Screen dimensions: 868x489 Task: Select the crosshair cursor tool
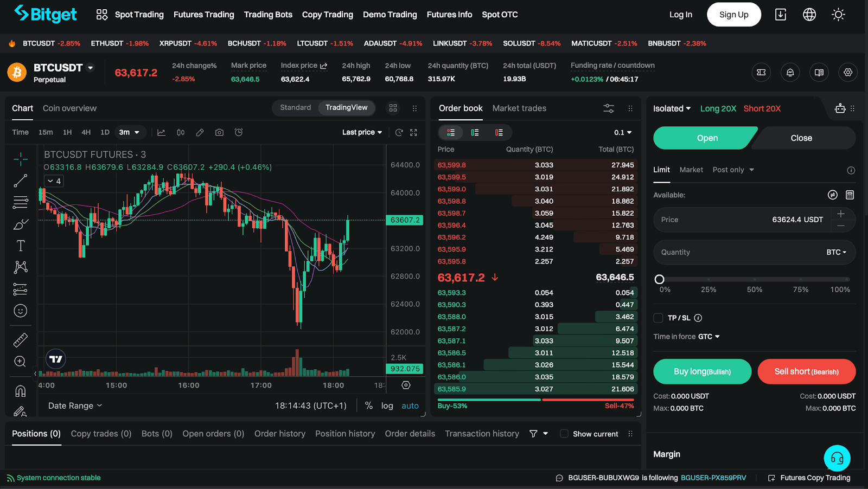click(21, 159)
